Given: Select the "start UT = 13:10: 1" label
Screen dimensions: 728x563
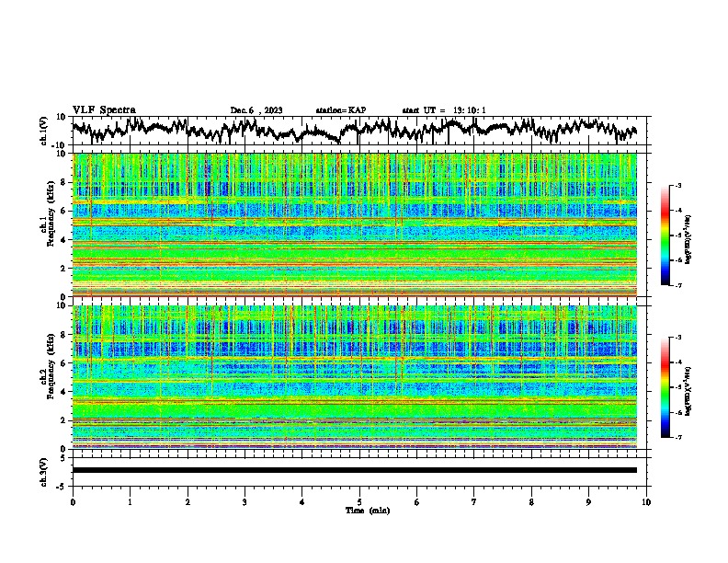Looking at the screenshot, I should (x=444, y=110).
